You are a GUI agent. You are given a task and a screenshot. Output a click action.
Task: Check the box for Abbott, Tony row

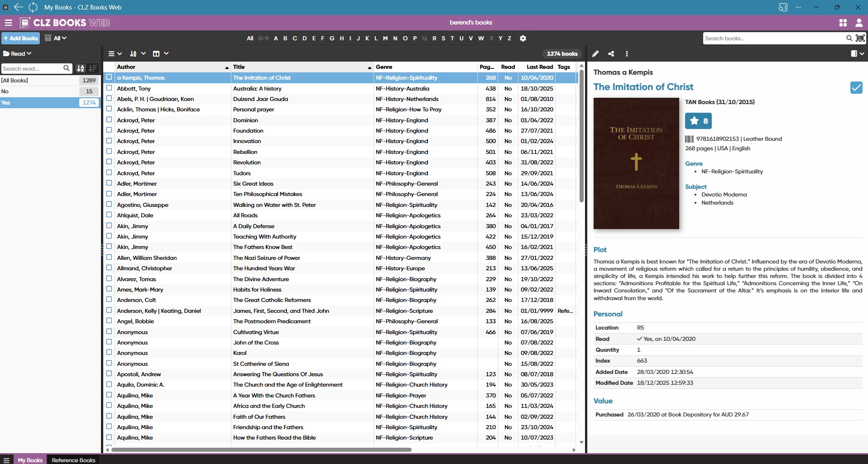109,88
